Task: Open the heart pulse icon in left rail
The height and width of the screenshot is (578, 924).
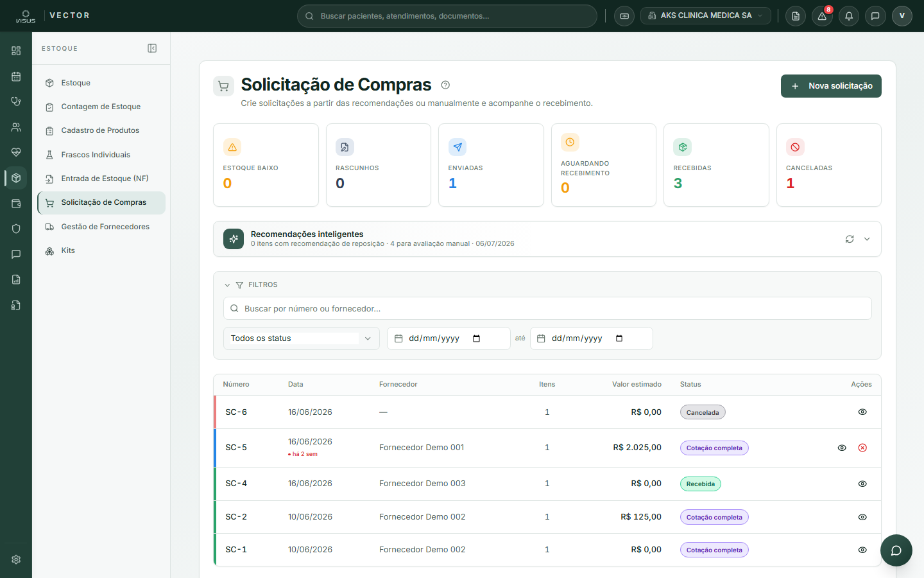Action: (16, 152)
